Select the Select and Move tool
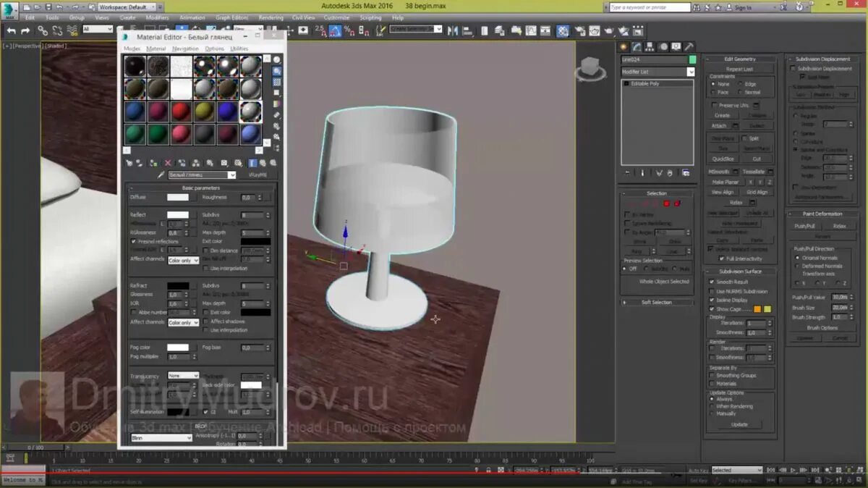Screen dimensions: 868x488 (182, 30)
